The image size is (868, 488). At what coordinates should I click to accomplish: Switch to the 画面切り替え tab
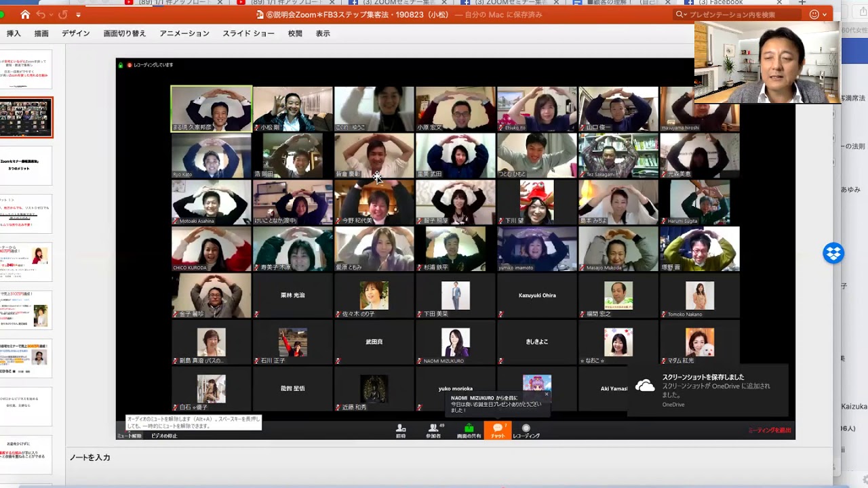(125, 33)
